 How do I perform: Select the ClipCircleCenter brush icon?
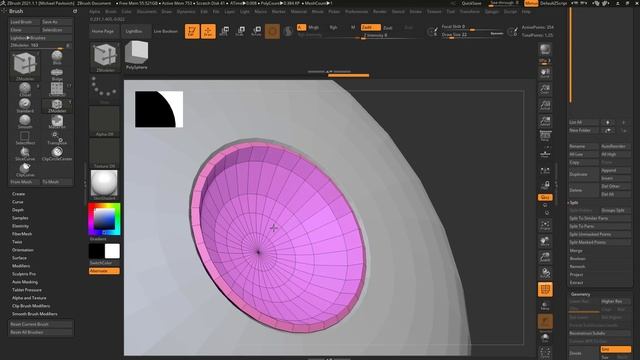coord(57,153)
